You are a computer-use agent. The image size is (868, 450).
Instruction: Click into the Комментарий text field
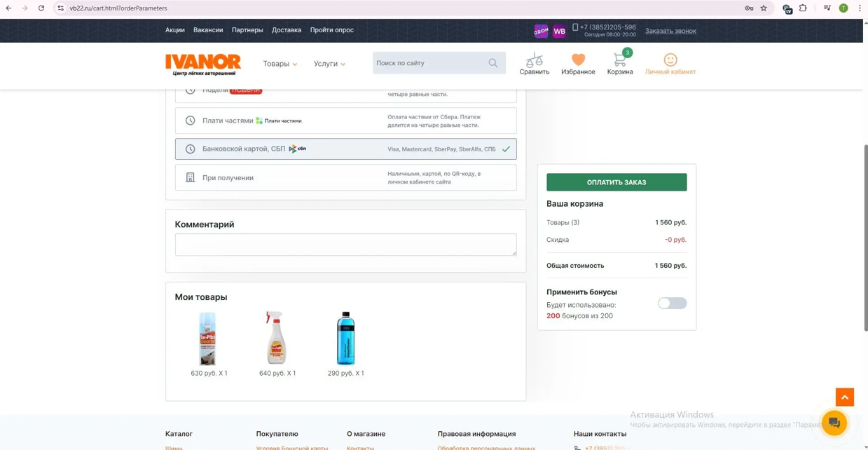click(x=345, y=245)
